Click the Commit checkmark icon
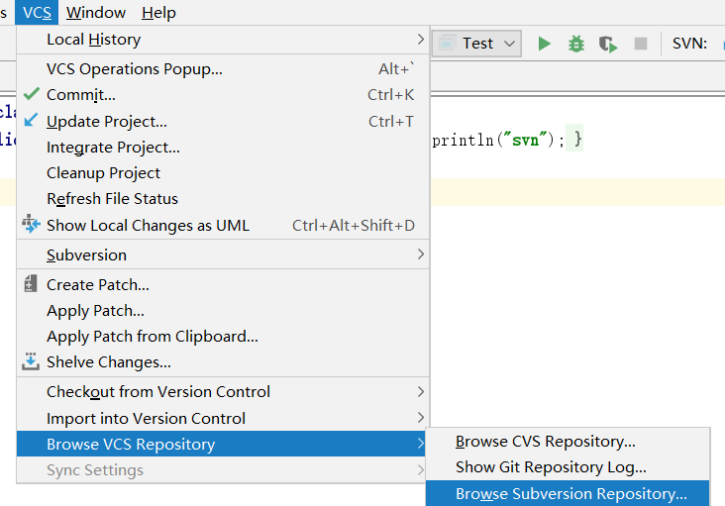The image size is (725, 506). (31, 94)
